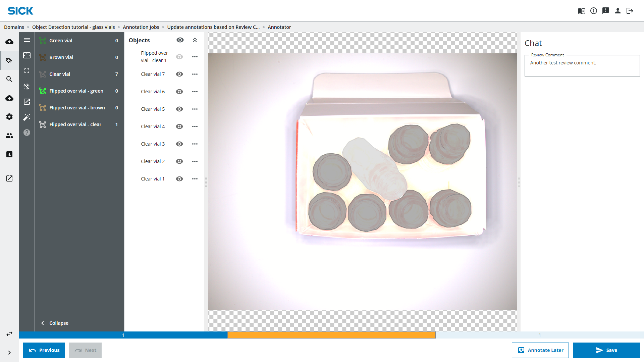This screenshot has height=362, width=644.
Task: Click the orange segment of progress bar
Action: coord(331,335)
